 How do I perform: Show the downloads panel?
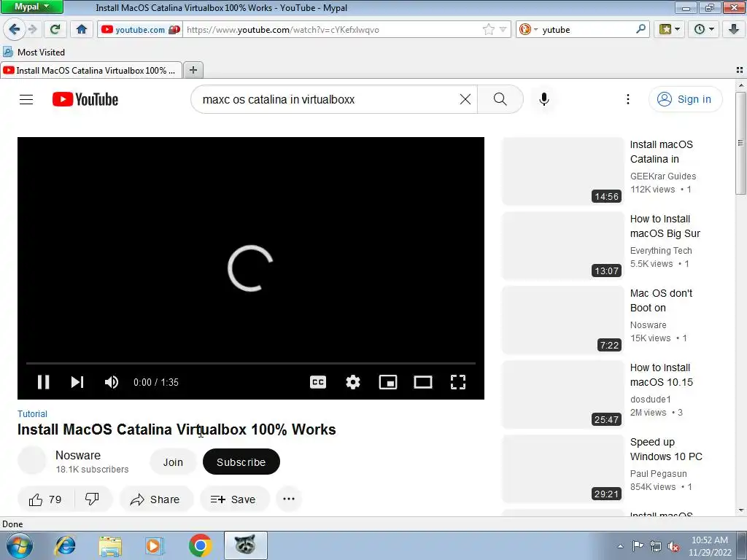click(734, 29)
